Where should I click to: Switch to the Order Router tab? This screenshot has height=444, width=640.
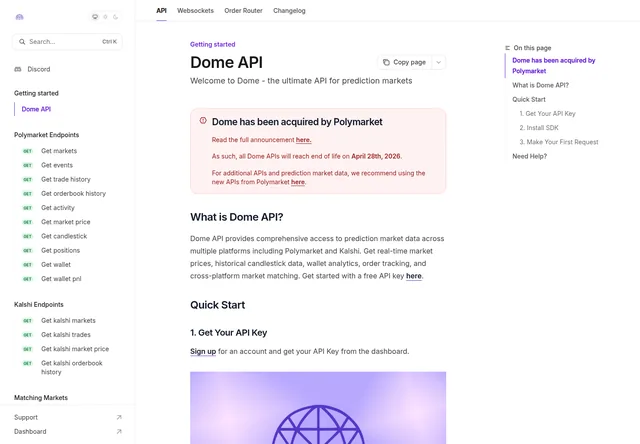point(243,11)
